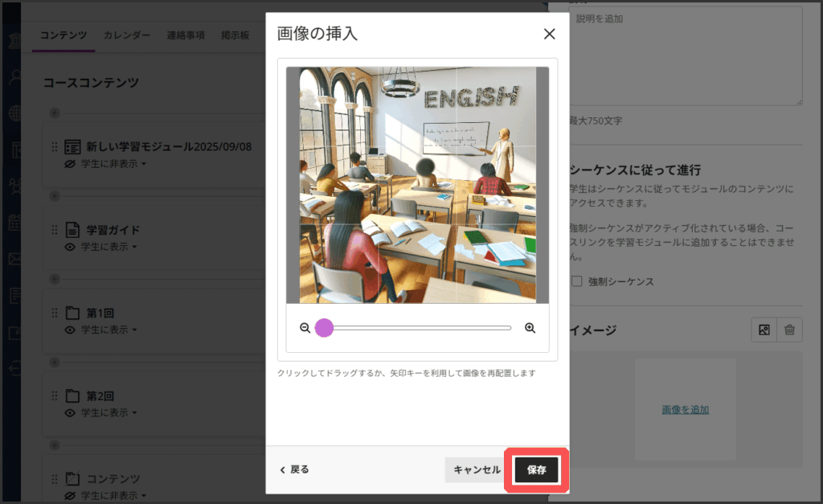Switch to the カレンダー tab
823x504 pixels.
[126, 35]
